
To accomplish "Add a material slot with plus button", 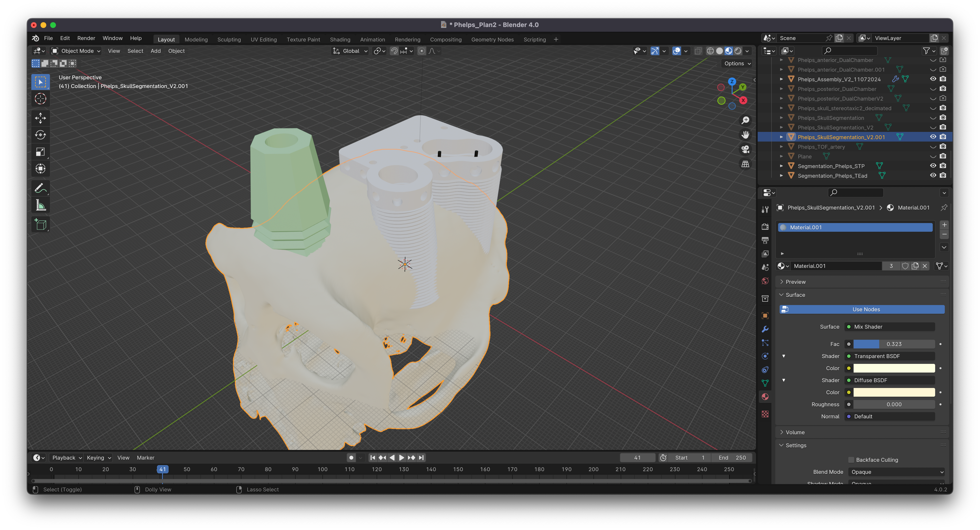I will click(944, 225).
